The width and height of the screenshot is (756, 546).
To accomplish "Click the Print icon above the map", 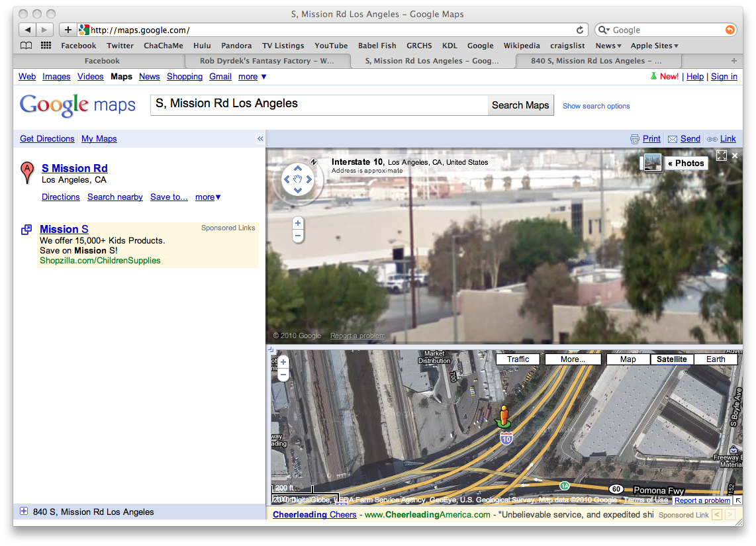I will coord(636,138).
